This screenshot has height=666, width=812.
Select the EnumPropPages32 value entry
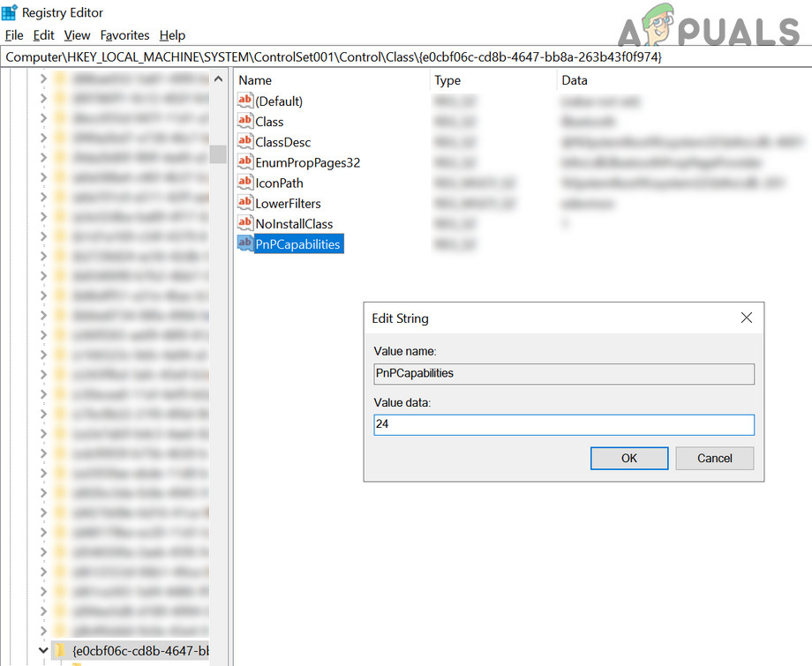(x=308, y=162)
